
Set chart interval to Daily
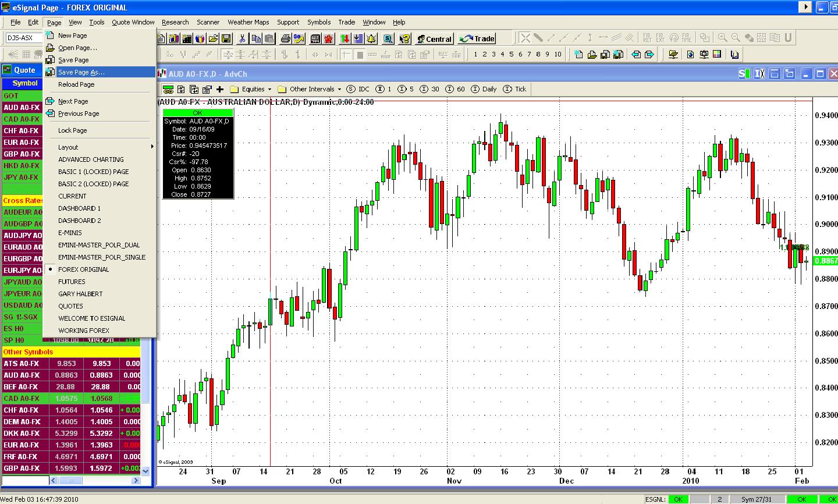tap(484, 89)
